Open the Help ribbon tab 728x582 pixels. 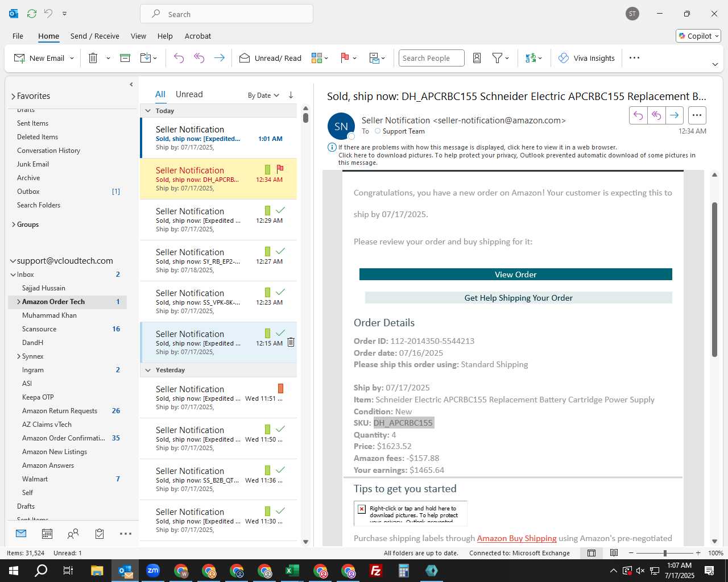[165, 36]
